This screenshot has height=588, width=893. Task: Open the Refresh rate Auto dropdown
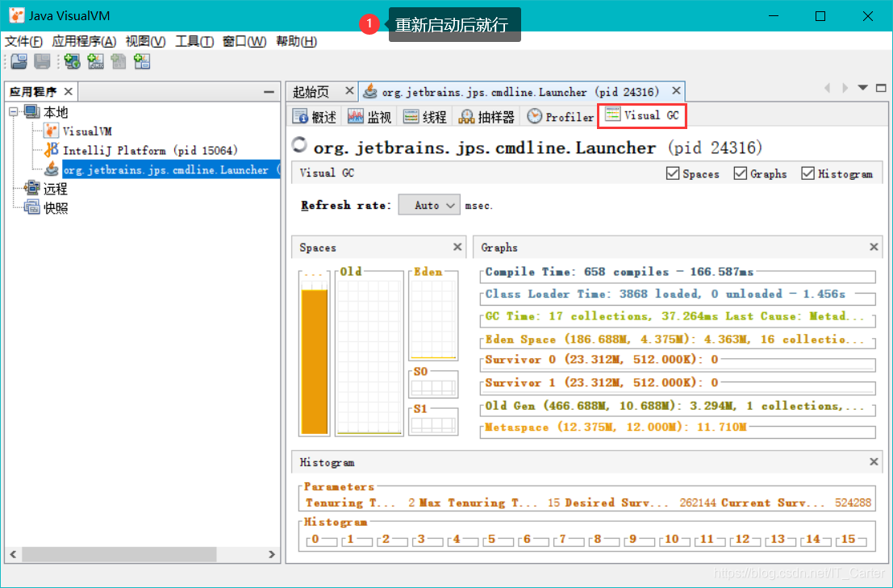tap(429, 205)
